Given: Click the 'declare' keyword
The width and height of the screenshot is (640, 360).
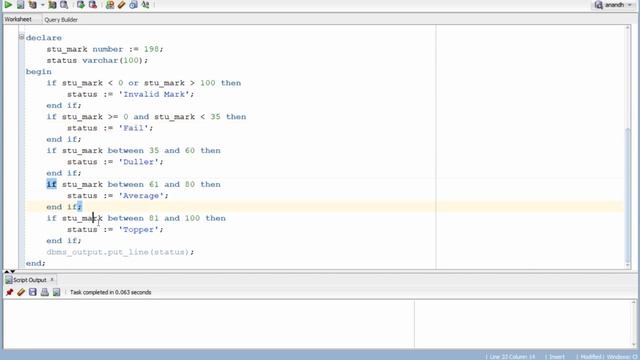Looking at the screenshot, I should (44, 38).
